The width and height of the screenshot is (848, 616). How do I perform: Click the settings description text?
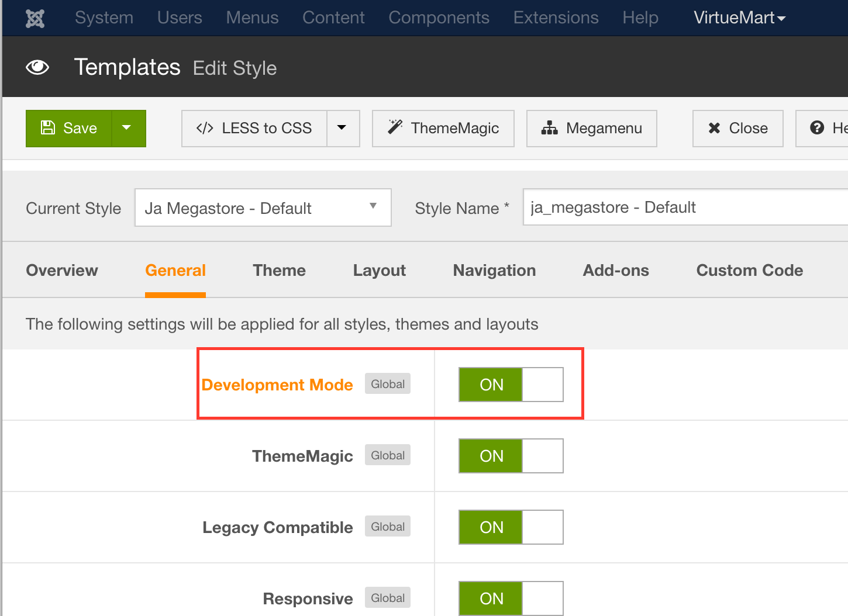pos(282,324)
